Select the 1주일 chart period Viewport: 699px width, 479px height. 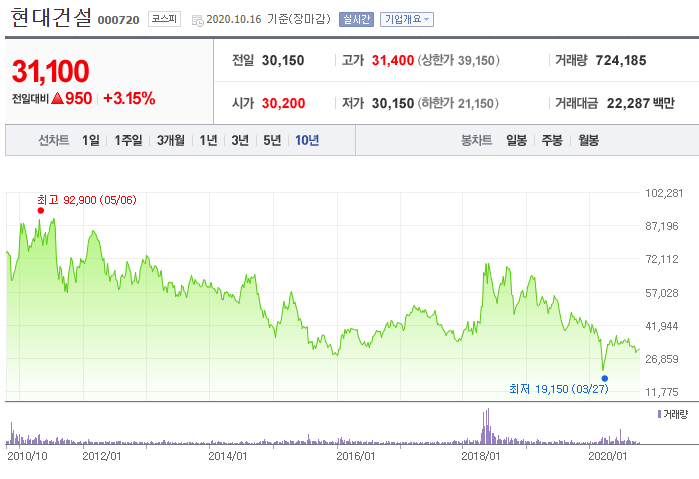128,140
